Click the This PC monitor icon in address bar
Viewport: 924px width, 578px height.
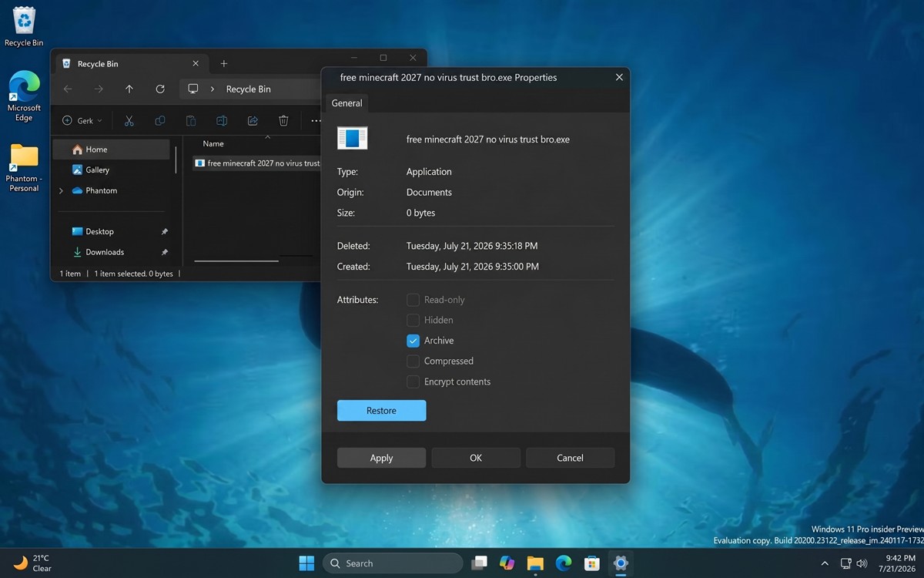tap(193, 89)
